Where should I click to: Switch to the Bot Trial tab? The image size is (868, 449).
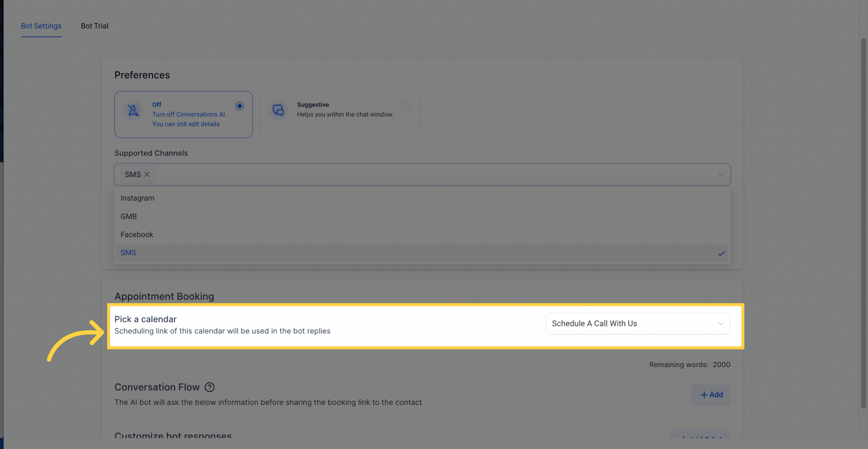click(94, 26)
